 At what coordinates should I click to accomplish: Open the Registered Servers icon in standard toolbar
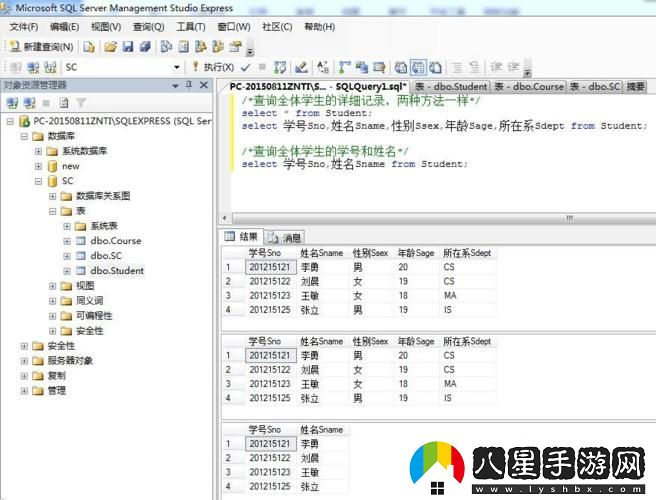166,46
